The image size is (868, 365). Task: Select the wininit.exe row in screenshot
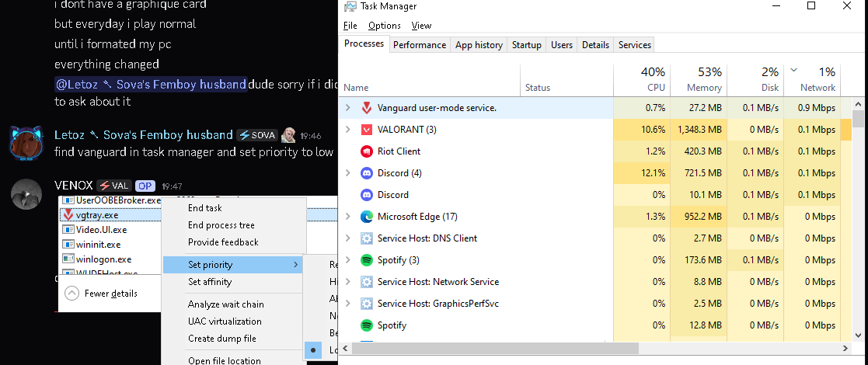click(110, 245)
